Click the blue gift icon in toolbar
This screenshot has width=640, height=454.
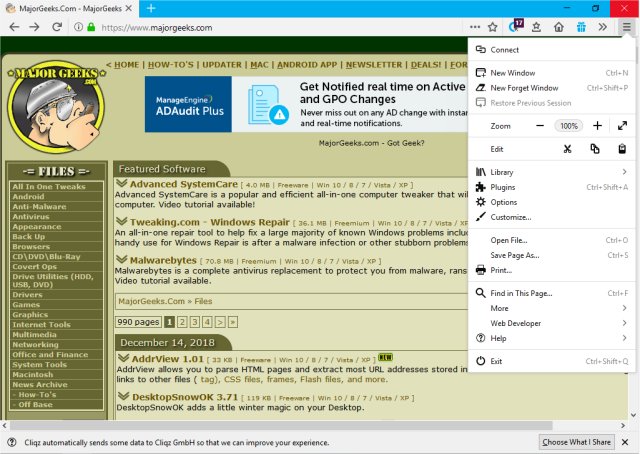[581, 27]
